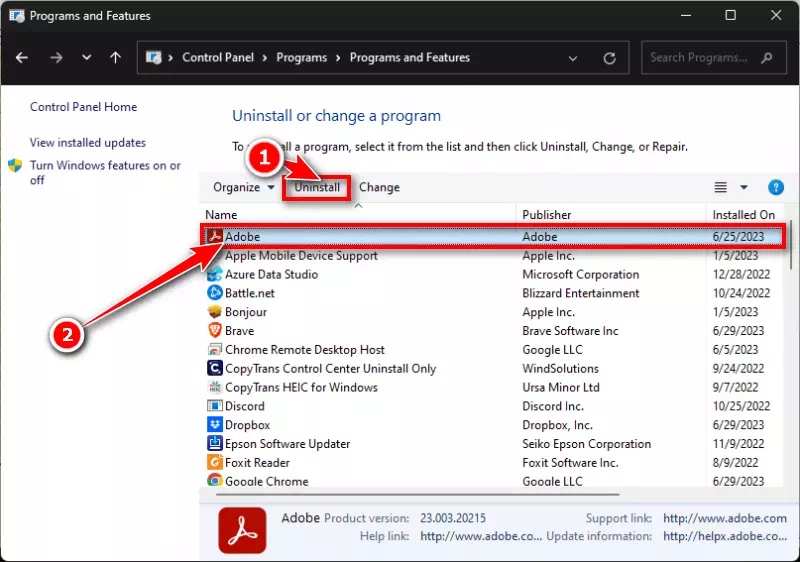Open the recent locations chevron
Viewport: 800px width, 562px height.
(x=87, y=57)
